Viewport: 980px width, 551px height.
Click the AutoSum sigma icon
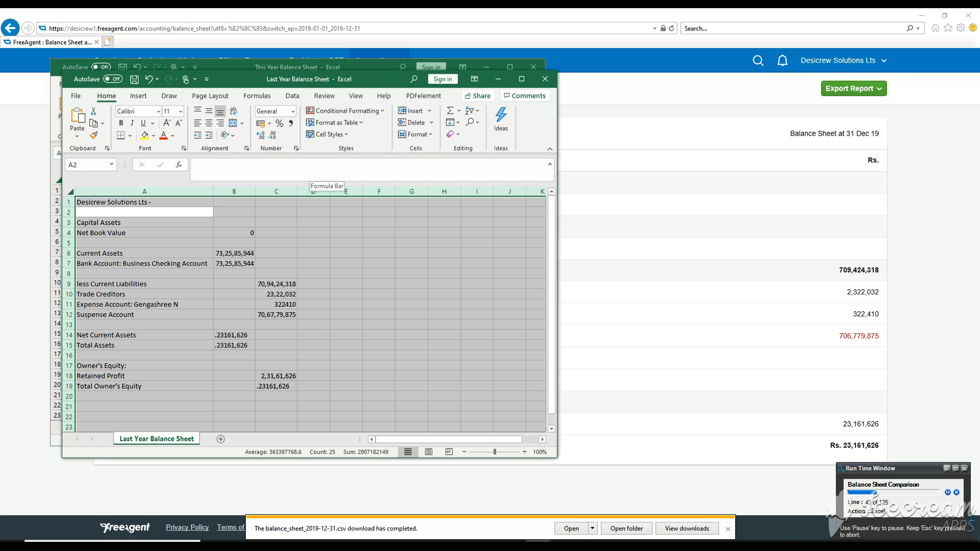point(450,111)
